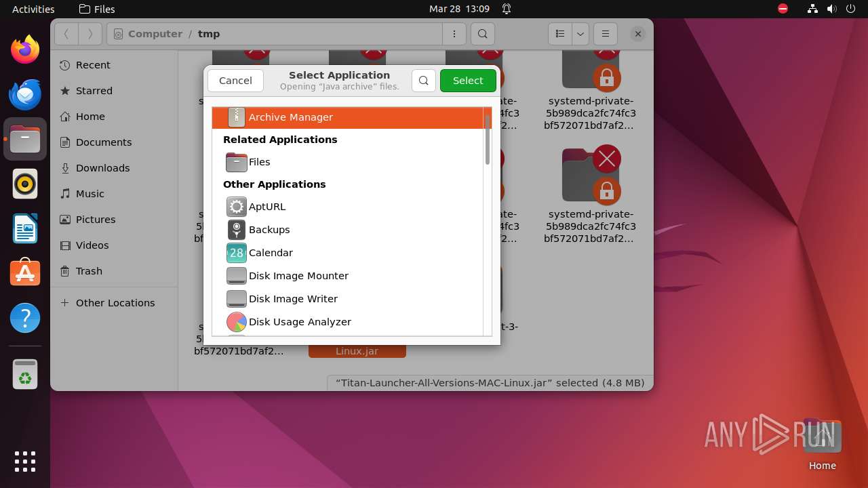Open Recent in Files sidebar
The width and height of the screenshot is (868, 488).
[114, 65]
